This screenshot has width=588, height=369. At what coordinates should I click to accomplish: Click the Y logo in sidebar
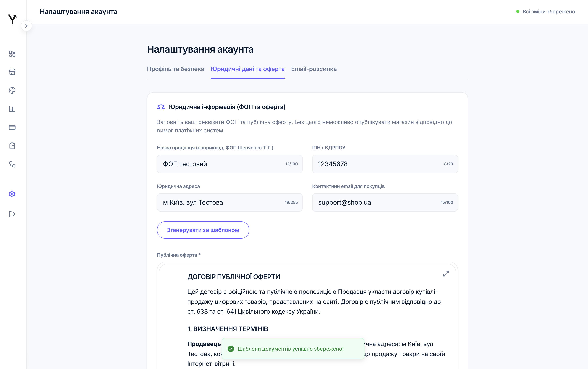click(12, 19)
